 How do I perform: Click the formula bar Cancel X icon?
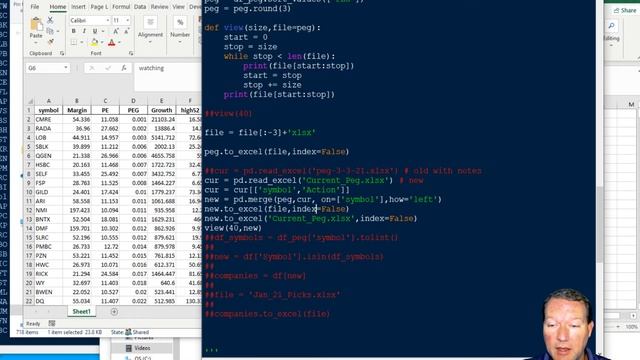(x=92, y=68)
